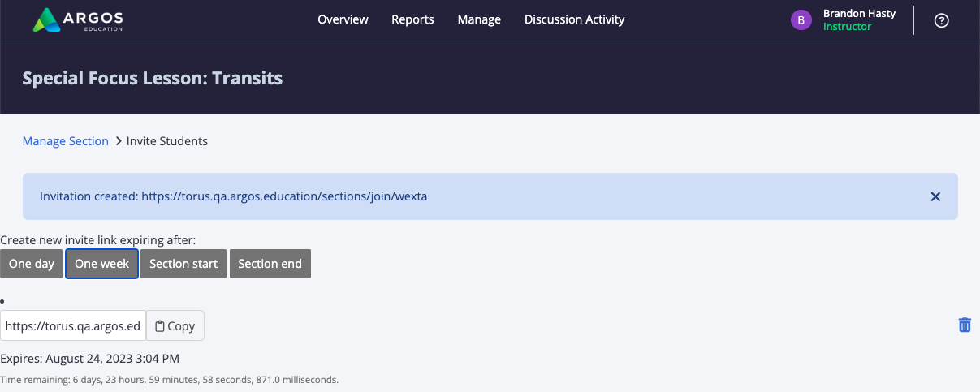Choose the Section start expiry button
980x392 pixels.
click(183, 264)
